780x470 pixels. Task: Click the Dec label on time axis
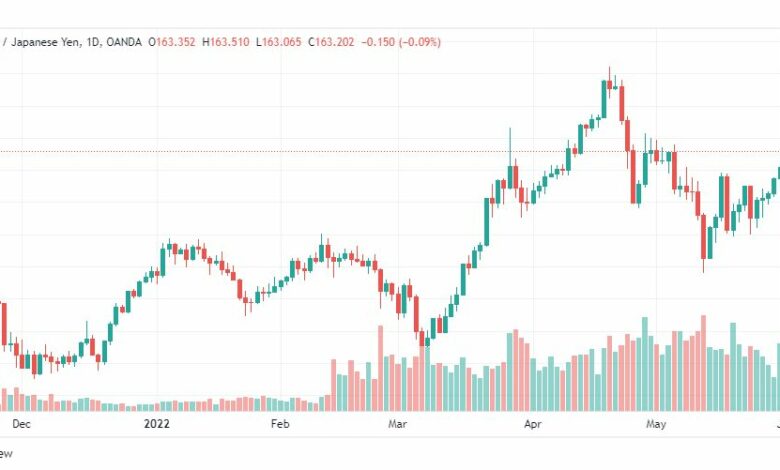(21, 424)
